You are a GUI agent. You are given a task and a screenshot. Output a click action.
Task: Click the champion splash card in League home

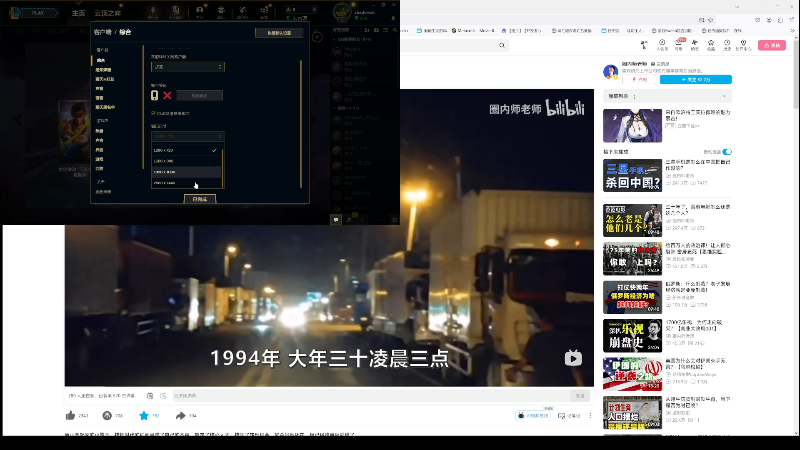point(74,132)
